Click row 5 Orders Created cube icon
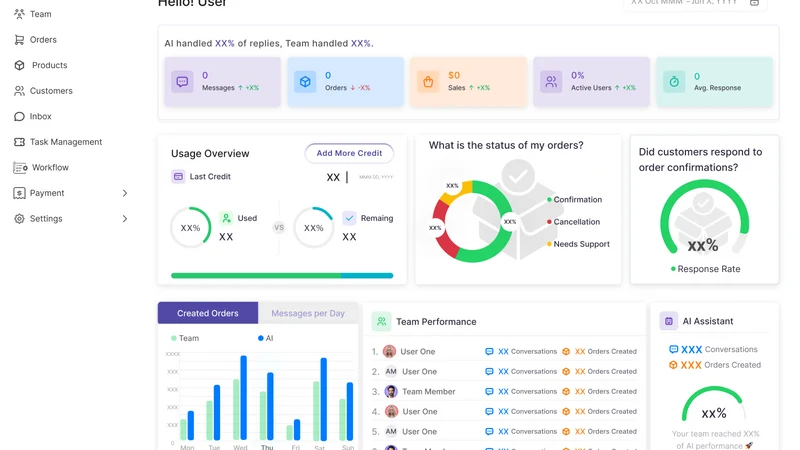Screen dimensions: 800x450 click(566, 432)
